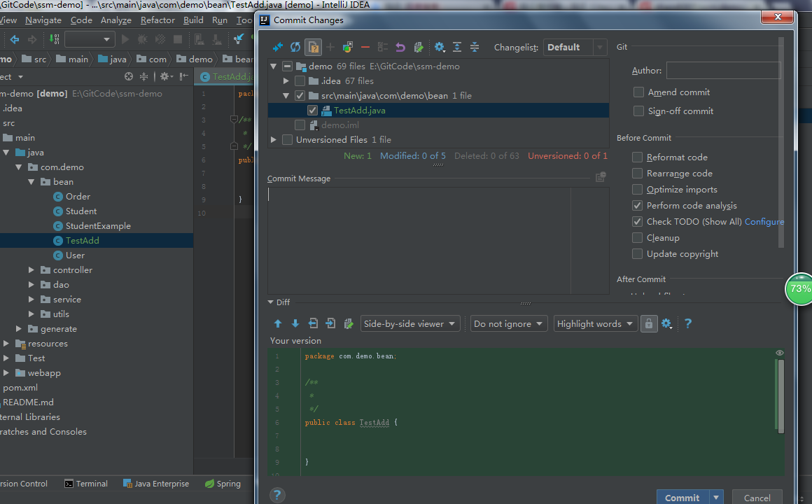Screen dimensions: 812x504
Task: Check the .idea folder checkbox
Action: [300, 80]
